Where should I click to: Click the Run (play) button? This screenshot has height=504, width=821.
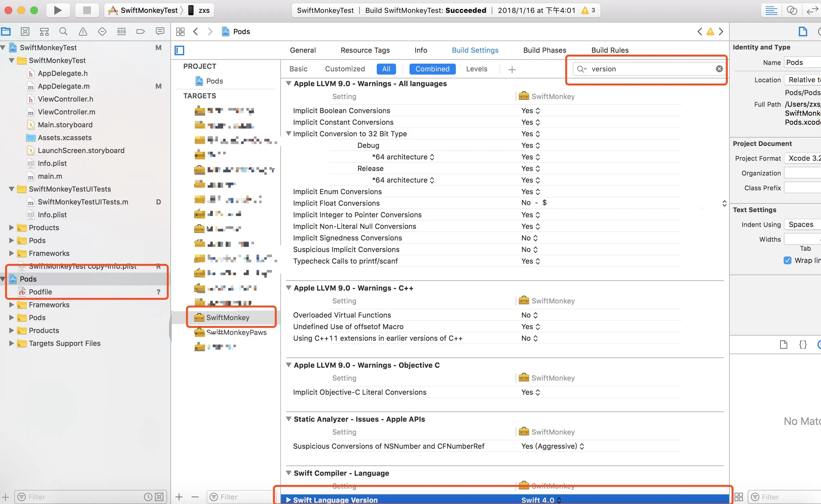coord(58,10)
